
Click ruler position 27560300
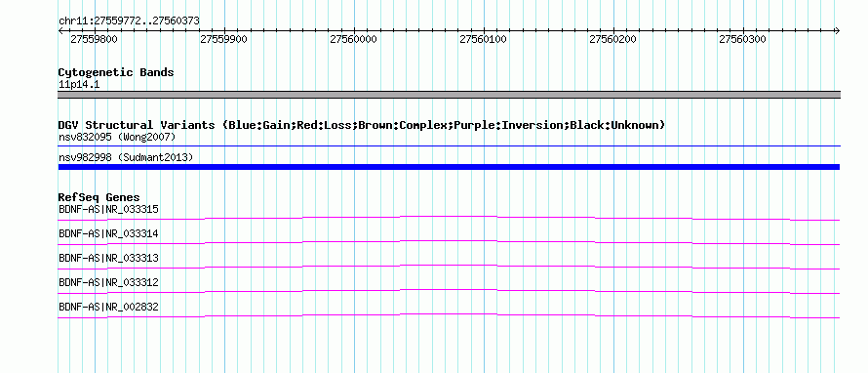742,39
